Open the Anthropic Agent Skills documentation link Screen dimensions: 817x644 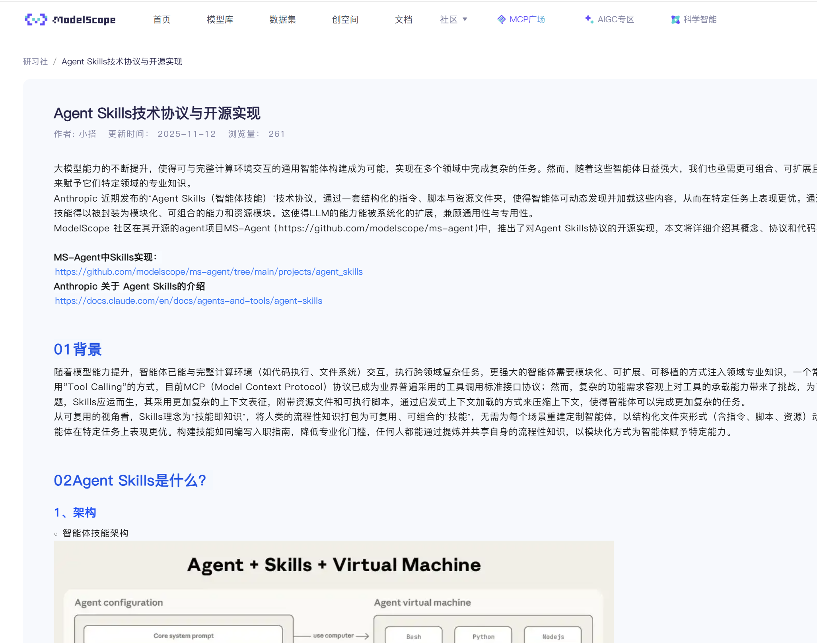(x=188, y=301)
